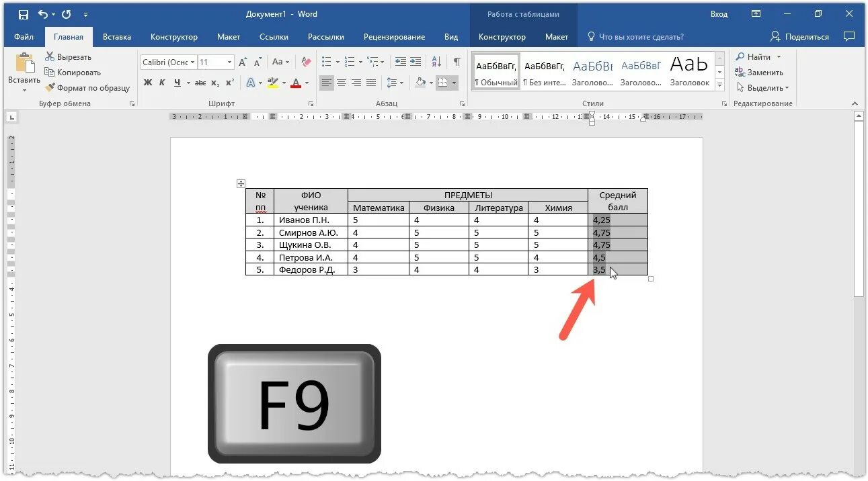Click the tab selector at the ruler's corner
The width and height of the screenshot is (868, 481).
coord(11,117)
